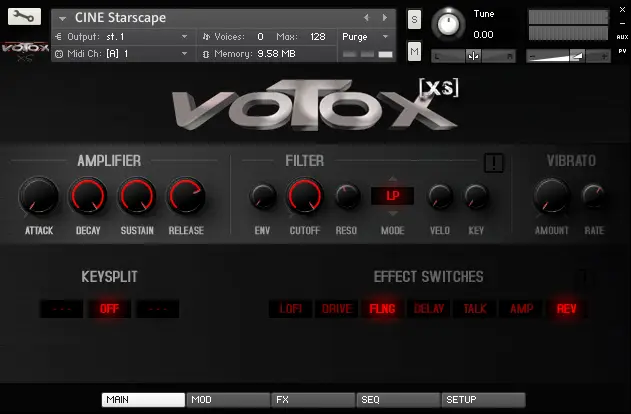Step filter mode down with arrow
Image resolution: width=631 pixels, height=414 pixels.
coord(393,213)
